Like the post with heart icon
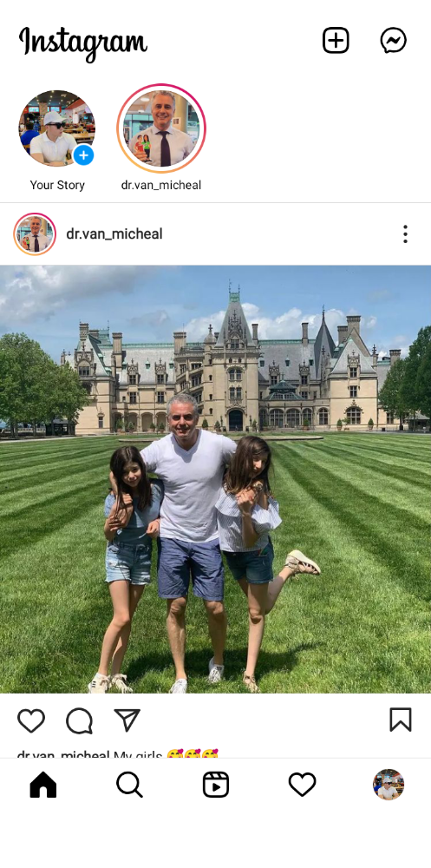Viewport: 431px width, 868px height. (31, 720)
